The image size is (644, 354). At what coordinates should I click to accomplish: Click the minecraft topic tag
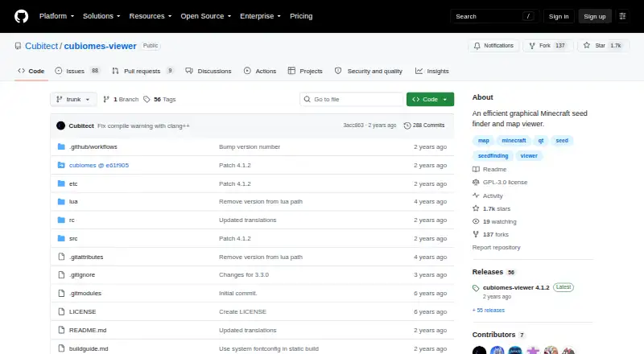[x=514, y=141]
